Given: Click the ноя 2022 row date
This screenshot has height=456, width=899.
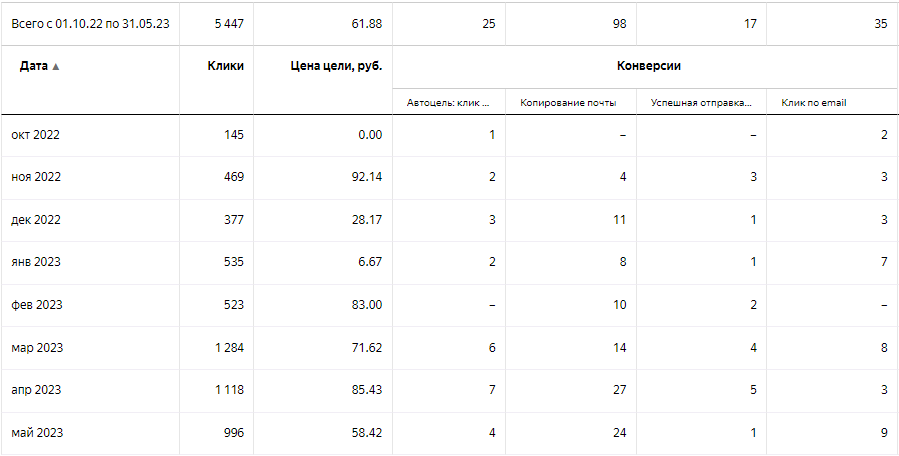Looking at the screenshot, I should tap(37, 177).
